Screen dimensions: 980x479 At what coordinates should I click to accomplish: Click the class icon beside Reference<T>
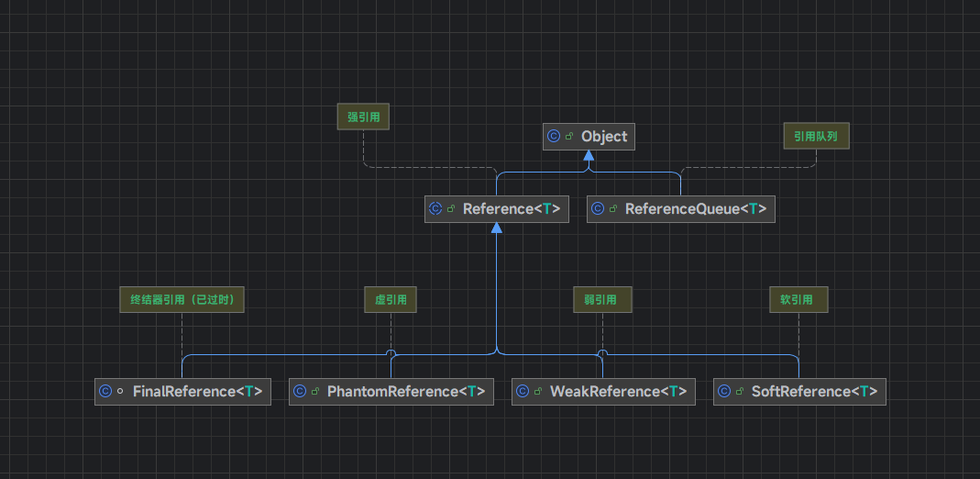[x=435, y=209]
